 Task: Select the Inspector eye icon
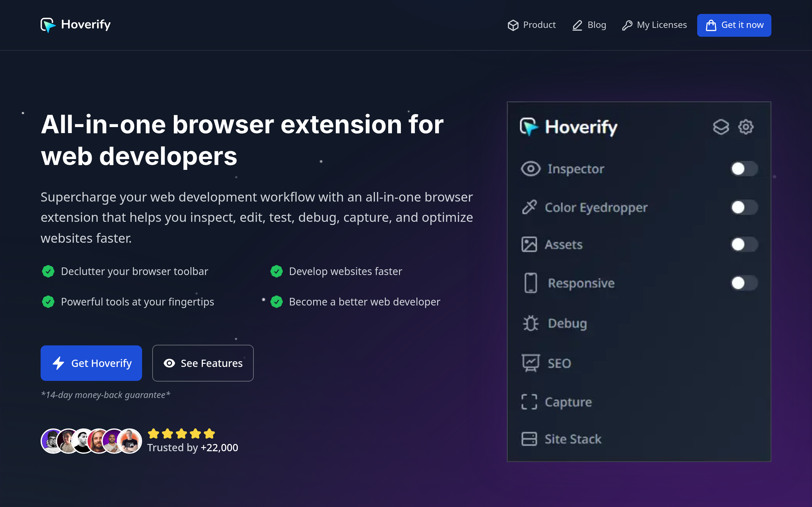(x=530, y=169)
